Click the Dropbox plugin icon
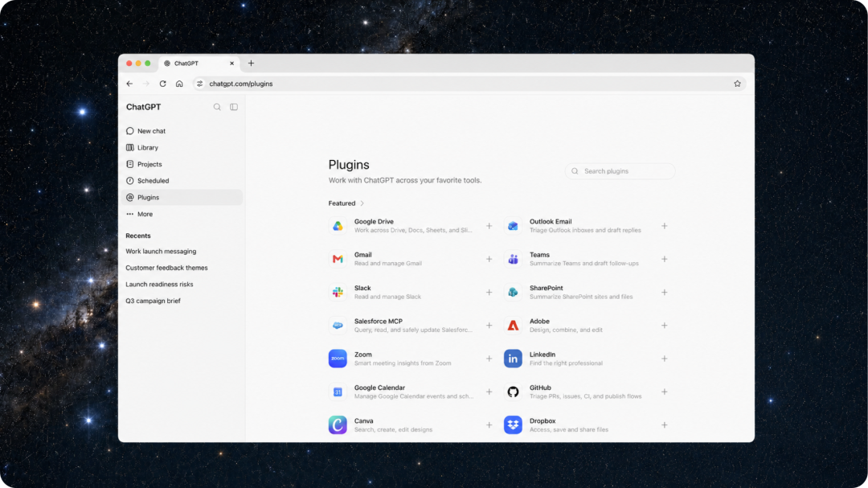Screen dimensions: 868x488 click(513, 425)
